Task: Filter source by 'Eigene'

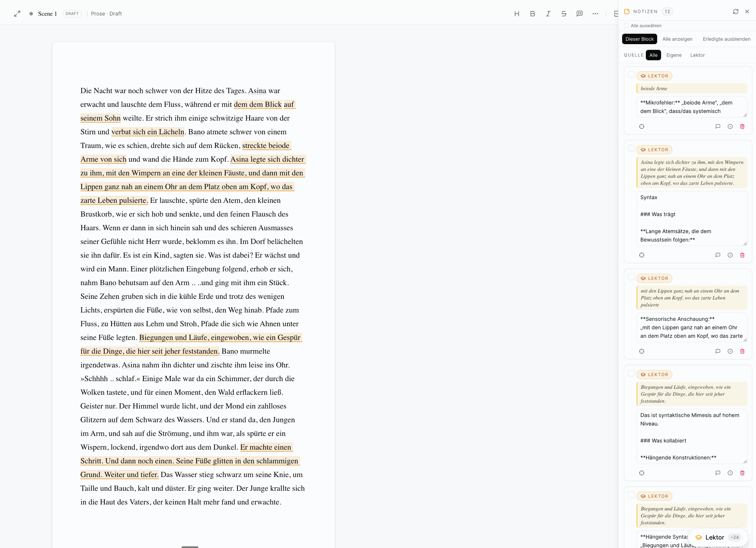Action: point(674,55)
